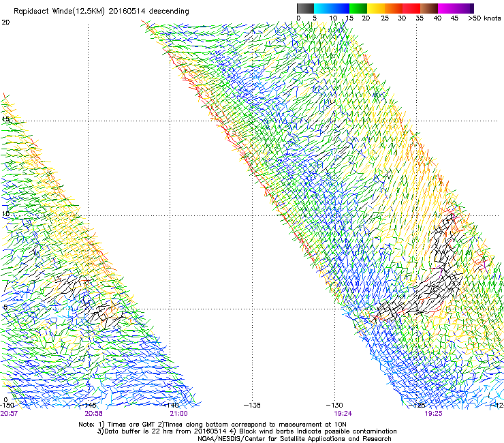The image size is (504, 443).
Task: Click the time stamp '19:25'
Action: click(433, 414)
